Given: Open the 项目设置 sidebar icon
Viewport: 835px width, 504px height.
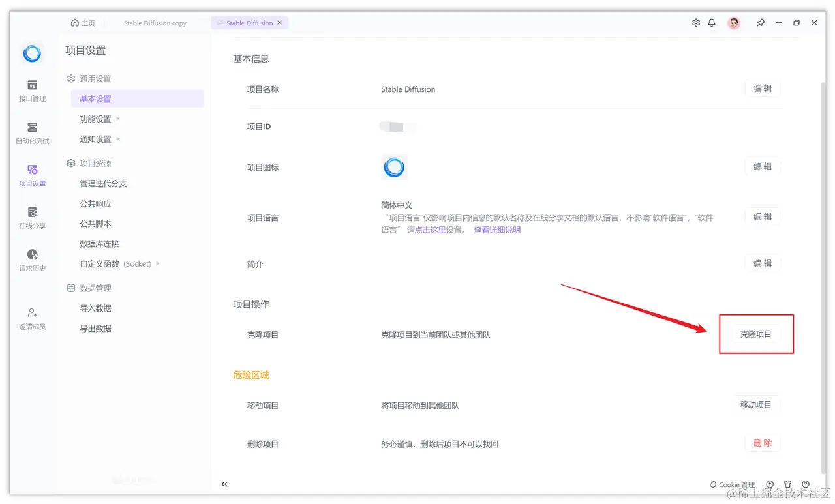Looking at the screenshot, I should click(x=31, y=176).
